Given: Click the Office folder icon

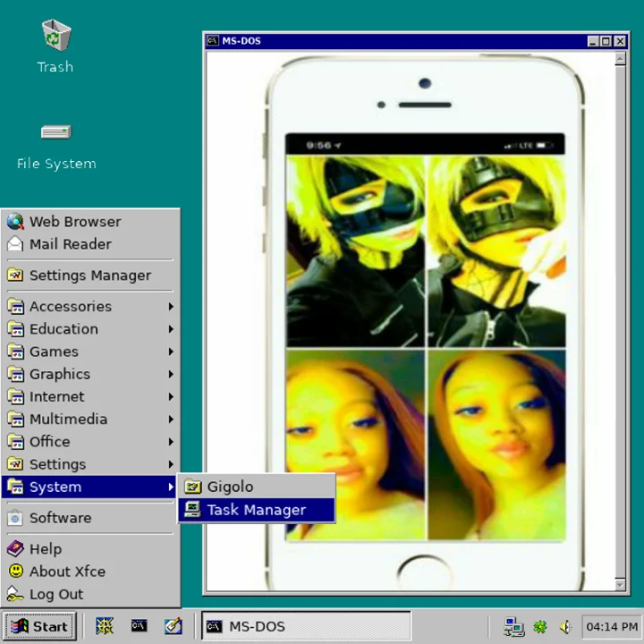Looking at the screenshot, I should (x=15, y=442).
